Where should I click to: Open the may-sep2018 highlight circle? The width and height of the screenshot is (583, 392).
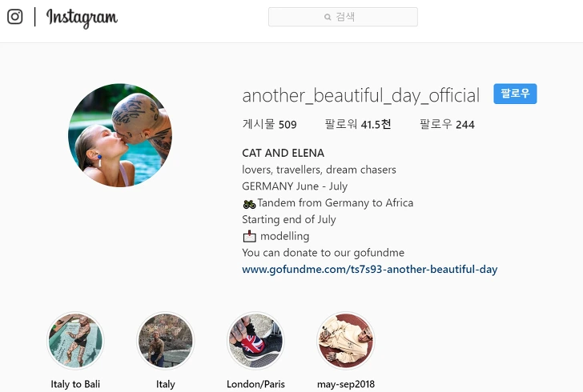pyautogui.click(x=346, y=341)
